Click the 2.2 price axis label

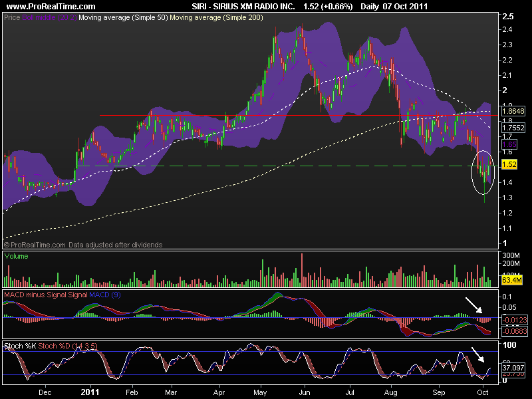tap(507, 60)
